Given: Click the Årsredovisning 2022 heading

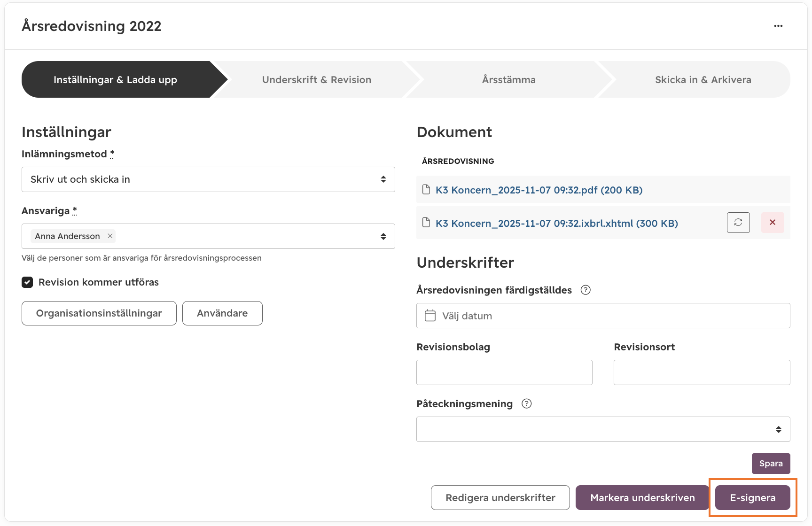Looking at the screenshot, I should tap(92, 26).
